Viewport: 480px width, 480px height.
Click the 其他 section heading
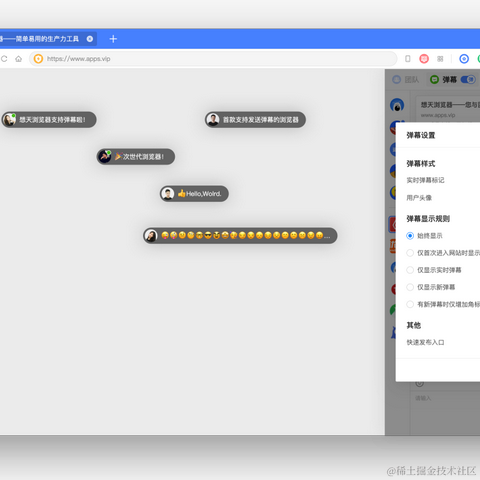(414, 325)
